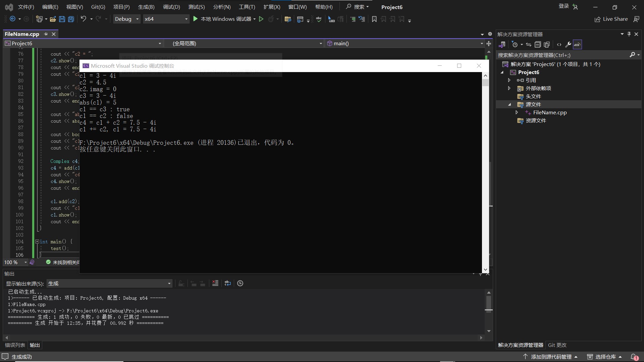This screenshot has width=644, height=362.
Task: Click Collapse All in Solution Explorer toolbar
Action: pyautogui.click(x=538, y=45)
